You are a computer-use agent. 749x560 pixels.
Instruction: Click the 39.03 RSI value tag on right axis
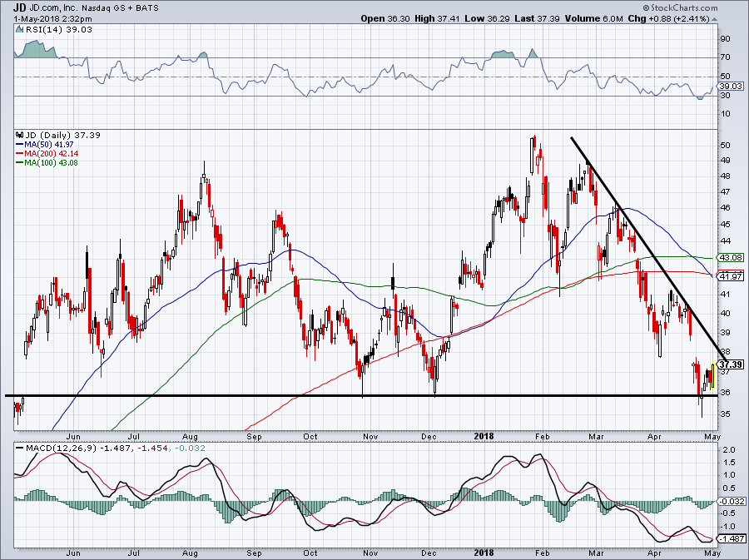click(x=731, y=87)
